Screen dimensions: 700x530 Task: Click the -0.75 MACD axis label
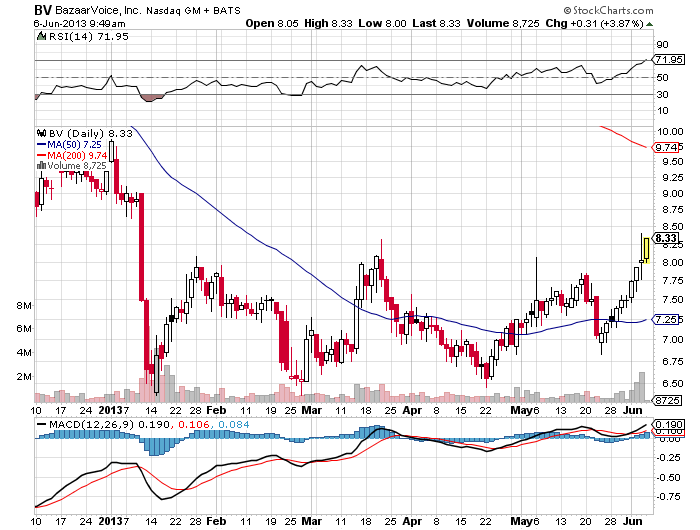[x=668, y=497]
